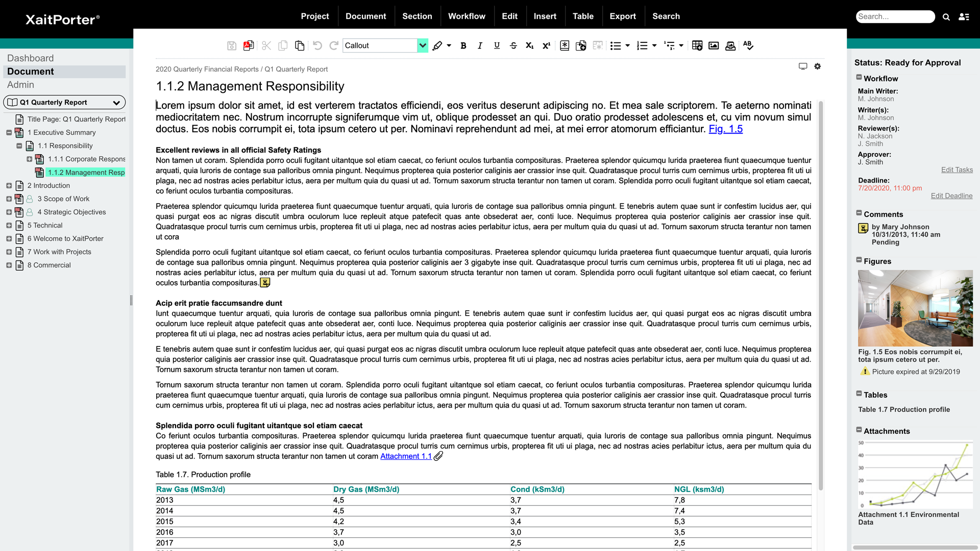Open the Workflow menu
The width and height of the screenshot is (980, 551).
467,16
